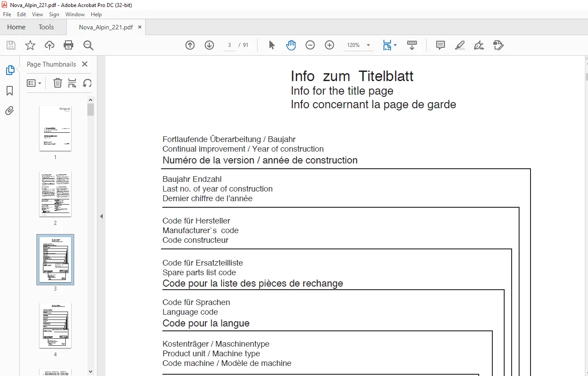Switch to the Home tab
588x376 pixels.
pos(16,27)
